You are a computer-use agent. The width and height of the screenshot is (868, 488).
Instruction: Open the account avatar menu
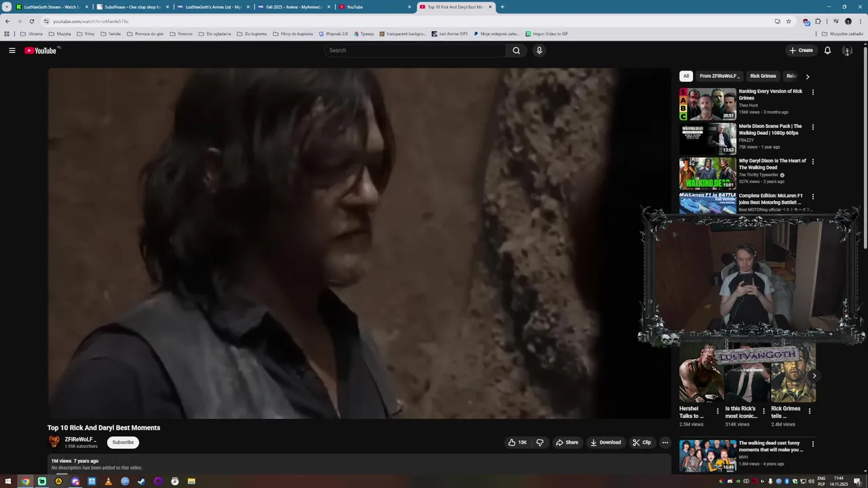847,50
